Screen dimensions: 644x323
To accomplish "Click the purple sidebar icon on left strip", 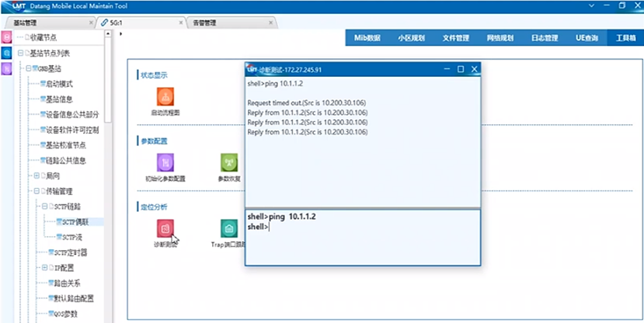I will [6, 68].
